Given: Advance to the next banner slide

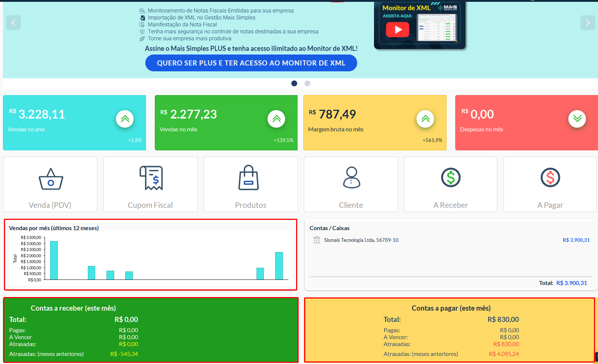Looking at the screenshot, I should tap(587, 23).
